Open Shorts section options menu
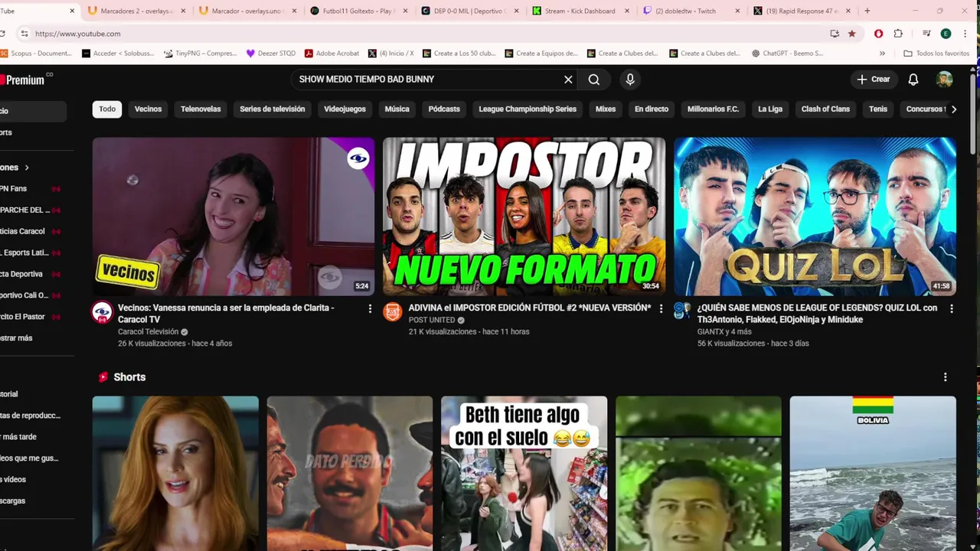980x551 pixels. [945, 377]
